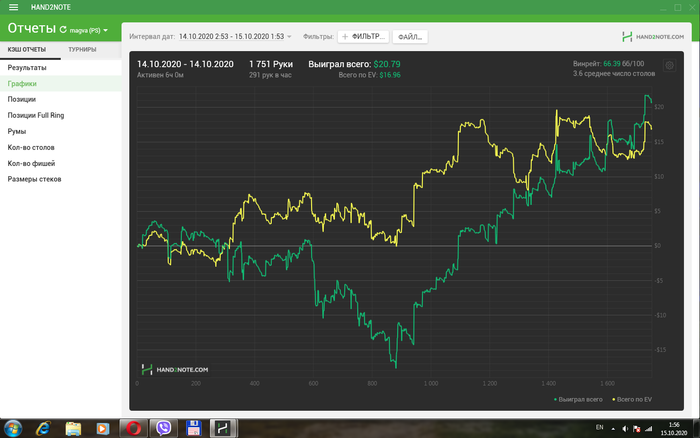Click the Активен 6ч 0м text
Screen dimensions: 700x438
(160, 75)
